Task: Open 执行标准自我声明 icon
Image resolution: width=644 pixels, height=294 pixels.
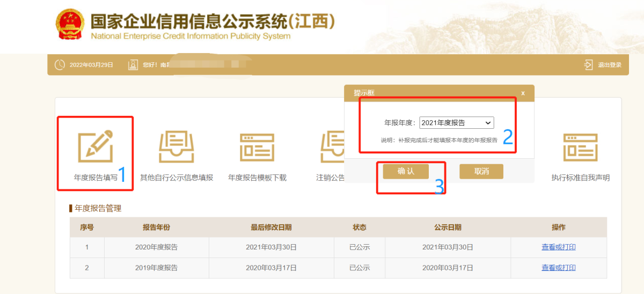Action: [x=580, y=146]
